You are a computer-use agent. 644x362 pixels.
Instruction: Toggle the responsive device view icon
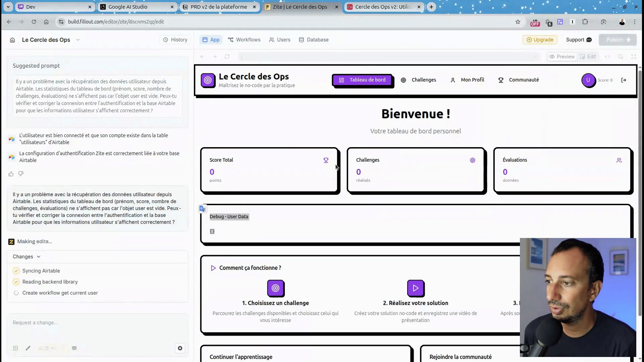click(621, 57)
